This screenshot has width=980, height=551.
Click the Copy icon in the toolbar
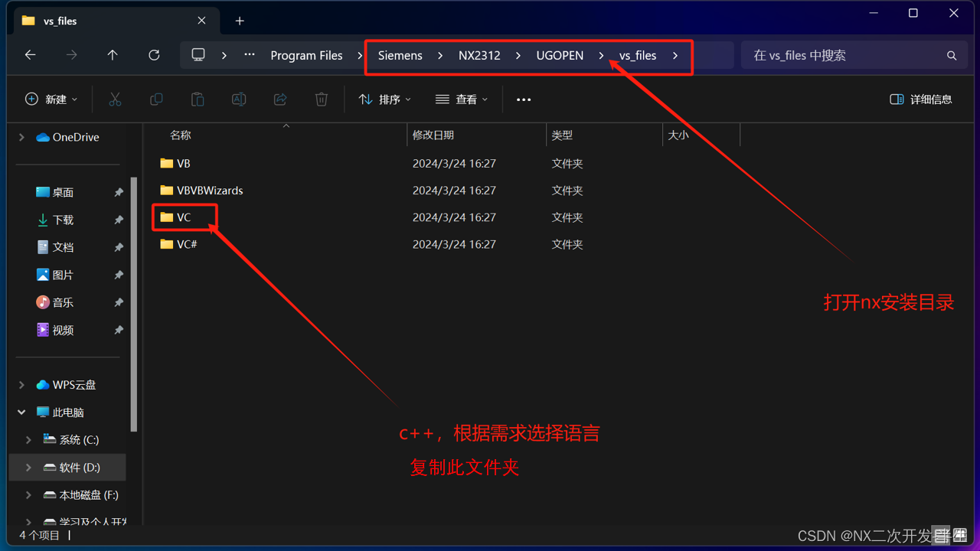point(156,99)
